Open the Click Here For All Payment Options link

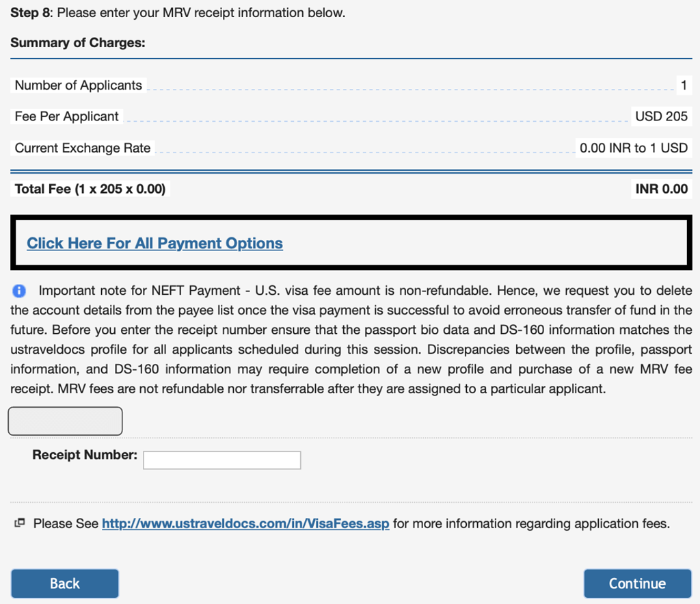(x=154, y=243)
